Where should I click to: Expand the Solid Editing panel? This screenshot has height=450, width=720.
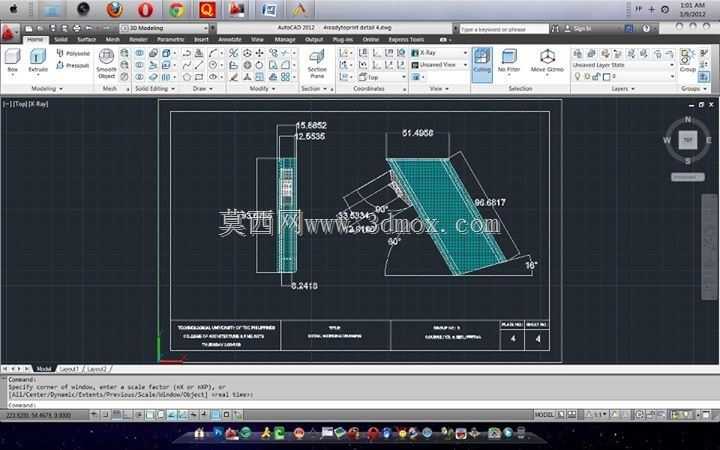(x=155, y=88)
